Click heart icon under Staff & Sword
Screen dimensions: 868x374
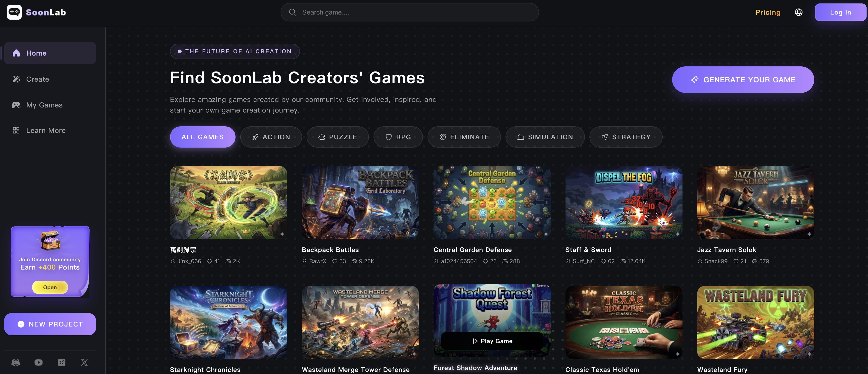603,261
